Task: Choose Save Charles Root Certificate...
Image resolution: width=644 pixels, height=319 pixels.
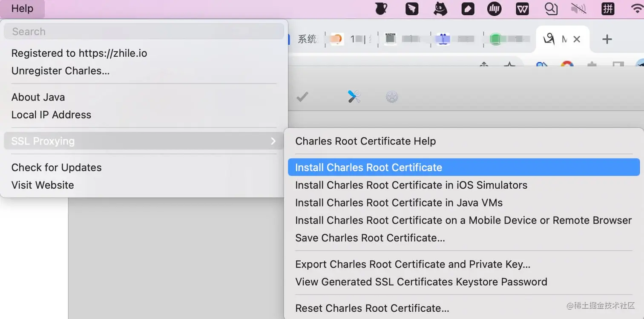Action: tap(464, 238)
